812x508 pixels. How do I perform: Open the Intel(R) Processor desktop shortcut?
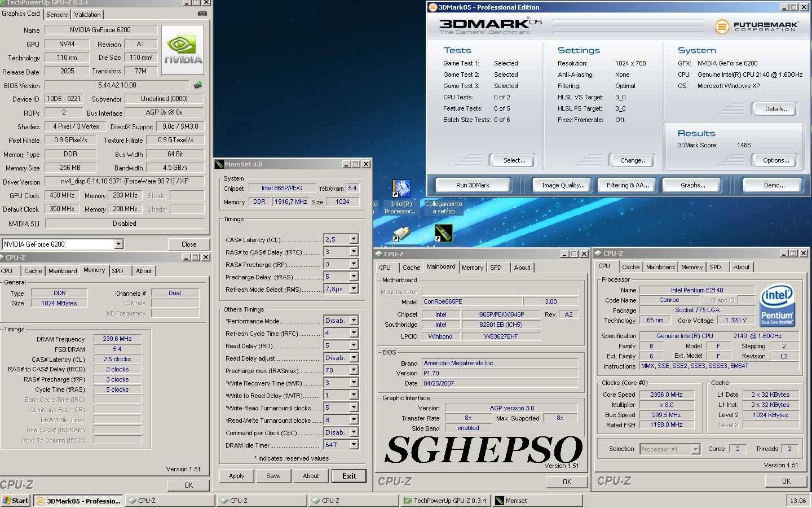pyautogui.click(x=401, y=197)
